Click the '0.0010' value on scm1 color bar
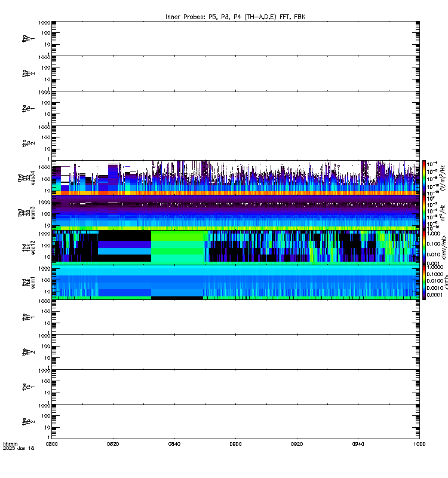 (x=435, y=288)
